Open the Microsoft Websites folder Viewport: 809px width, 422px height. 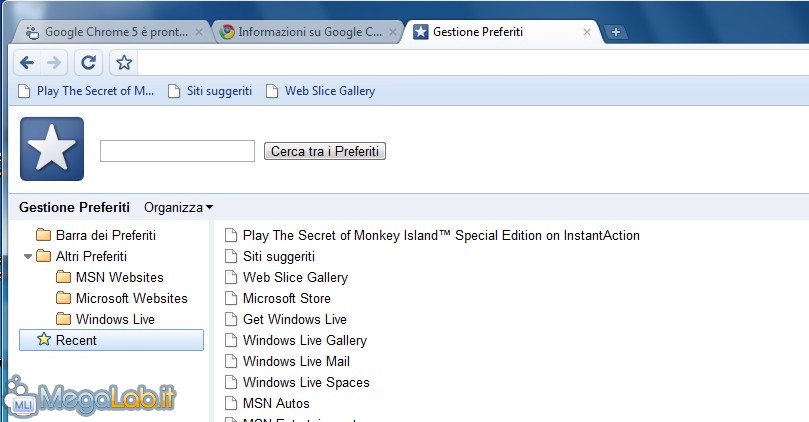click(x=131, y=298)
